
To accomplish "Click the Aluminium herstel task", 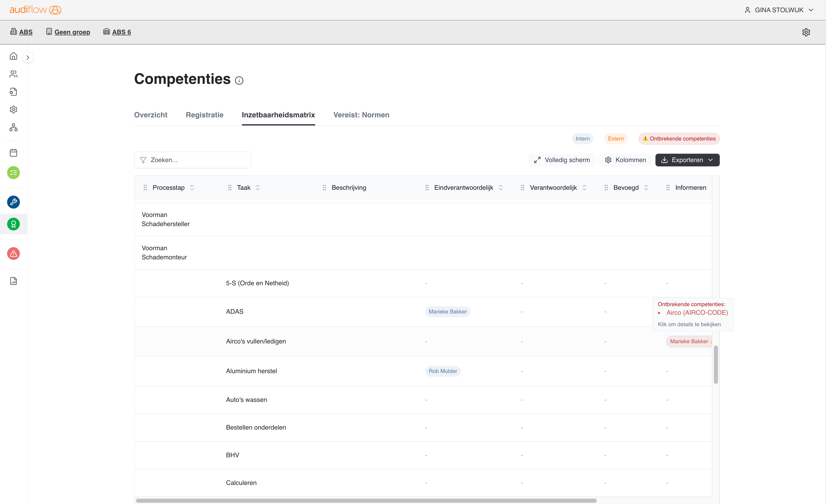I will [251, 371].
